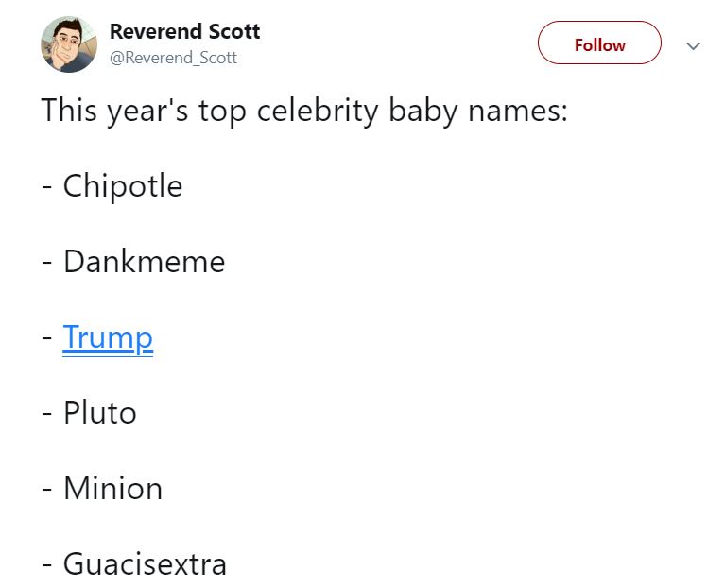Click the @Reverend_Scott handle
707x588 pixels.
(173, 59)
